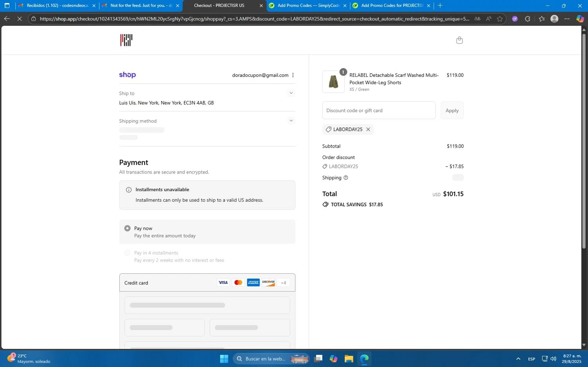Click the doradocupon@gmail.com email text
The image size is (588, 367).
coord(260,75)
